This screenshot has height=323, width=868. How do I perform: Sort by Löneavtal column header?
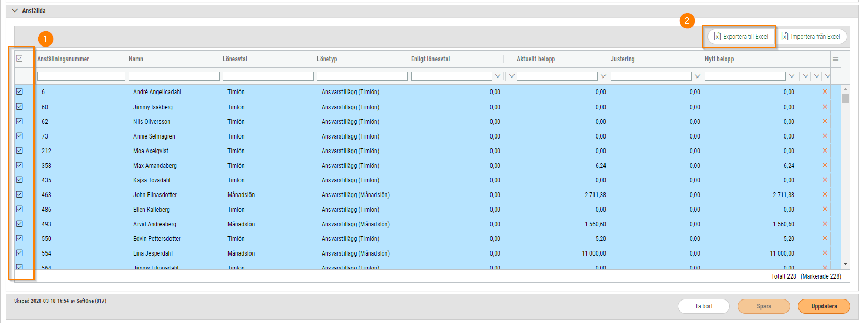235,59
